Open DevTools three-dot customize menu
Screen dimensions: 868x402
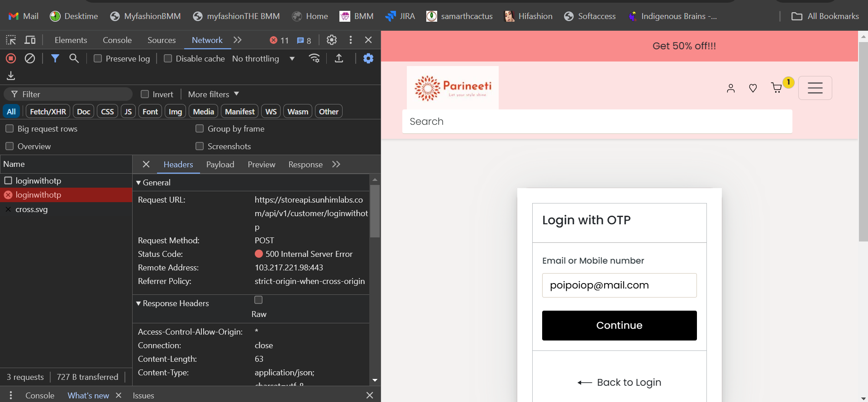click(x=351, y=40)
